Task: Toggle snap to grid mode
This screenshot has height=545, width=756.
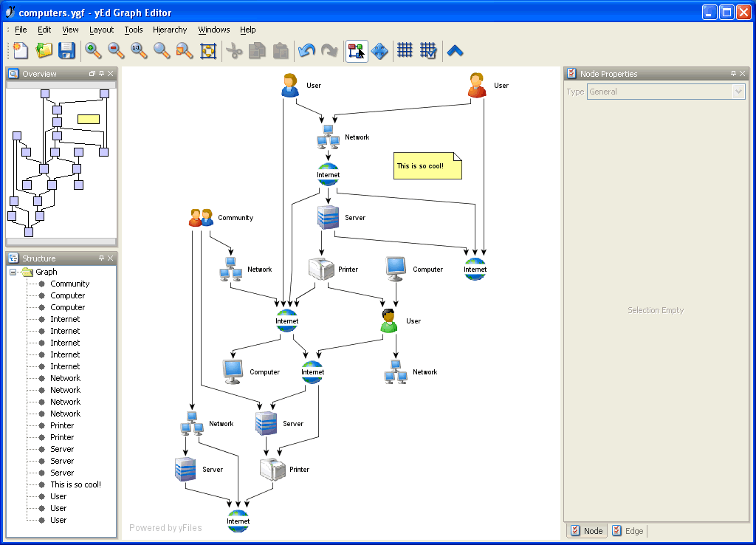Action: pyautogui.click(x=429, y=50)
